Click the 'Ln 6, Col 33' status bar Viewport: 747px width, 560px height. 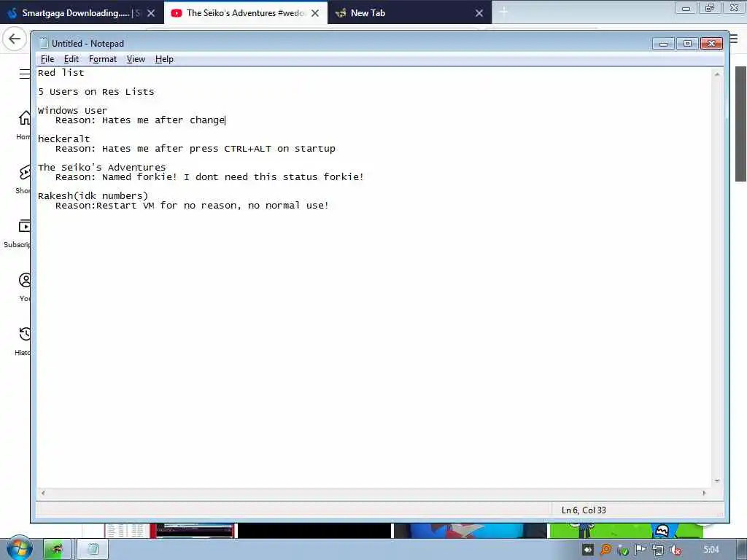pos(584,510)
